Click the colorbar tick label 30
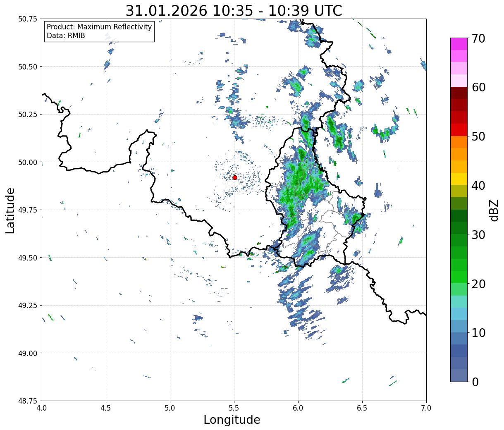This screenshot has height=430, width=504. tap(478, 235)
